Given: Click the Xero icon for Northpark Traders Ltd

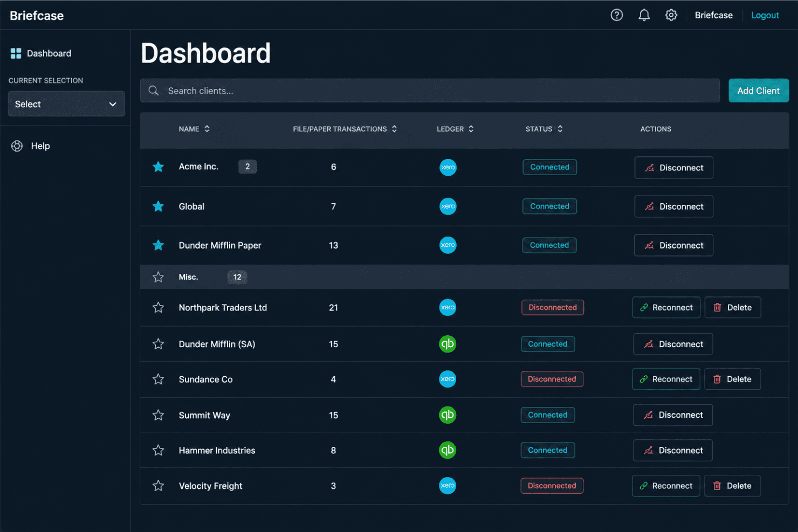Looking at the screenshot, I should 448,307.
